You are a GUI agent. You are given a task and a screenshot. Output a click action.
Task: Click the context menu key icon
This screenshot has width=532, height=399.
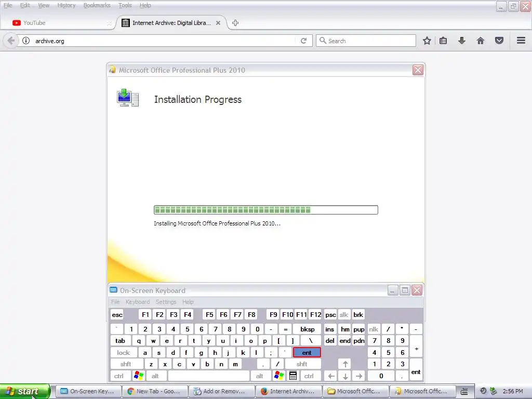pyautogui.click(x=293, y=376)
